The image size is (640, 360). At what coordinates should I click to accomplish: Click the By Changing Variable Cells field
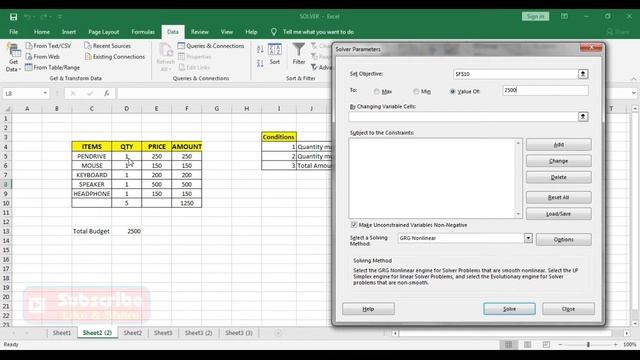coord(463,117)
